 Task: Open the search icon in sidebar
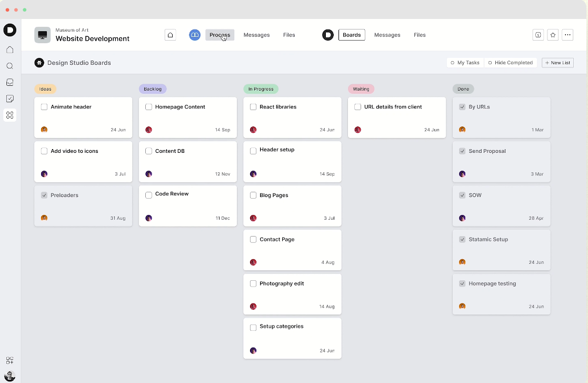10,66
